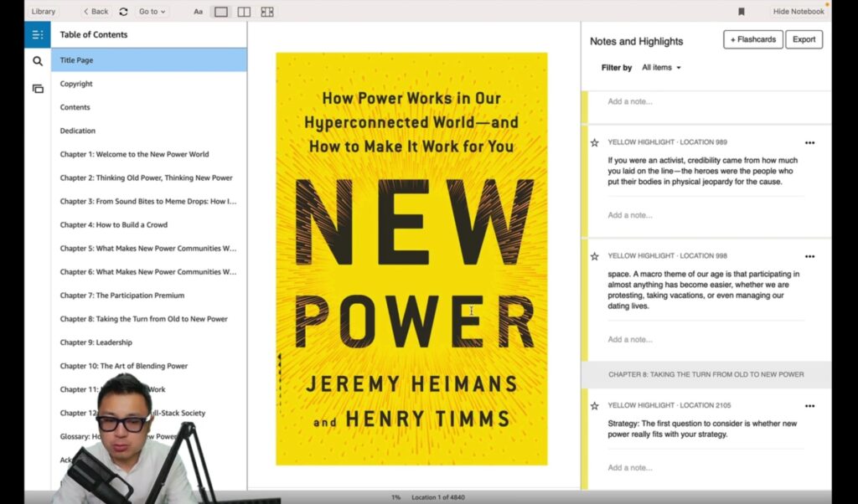This screenshot has height=504, width=858.
Task: Open more options for Location 998 highlight
Action: pyautogui.click(x=810, y=256)
